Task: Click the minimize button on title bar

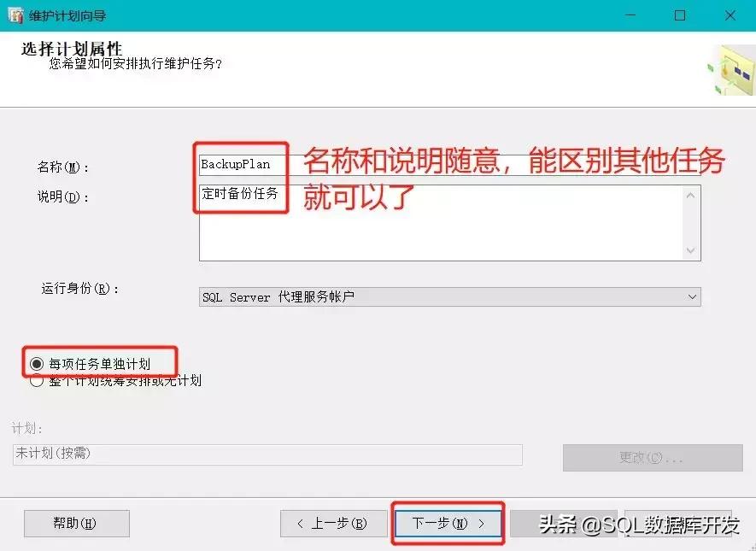Action: coord(630,15)
